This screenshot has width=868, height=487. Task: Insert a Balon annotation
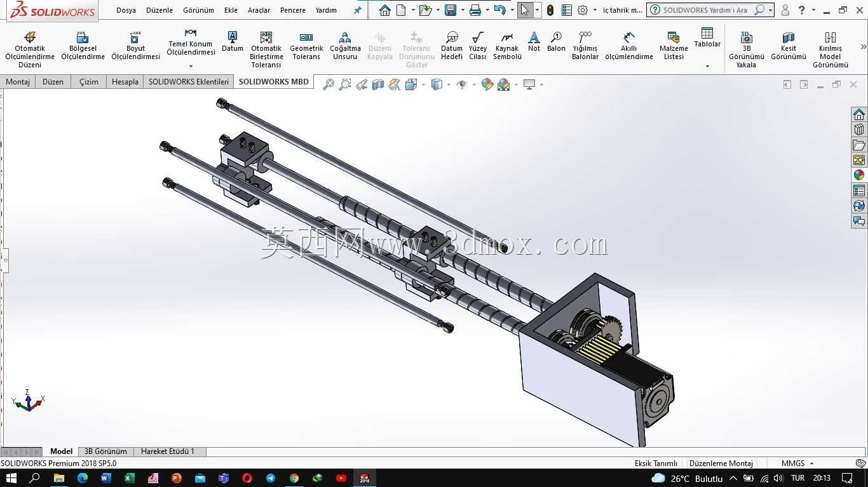pyautogui.click(x=556, y=41)
